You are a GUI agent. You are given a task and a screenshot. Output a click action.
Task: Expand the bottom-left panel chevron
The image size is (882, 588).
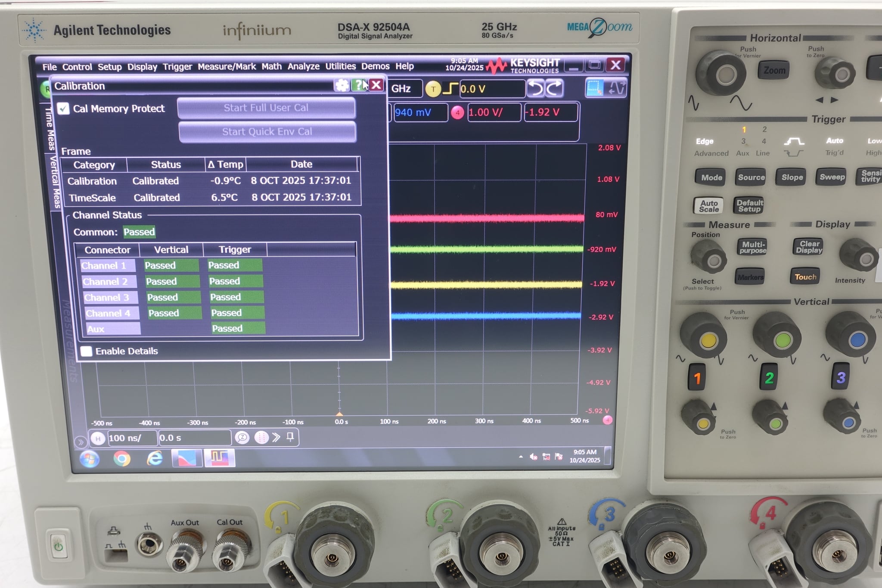[80, 442]
